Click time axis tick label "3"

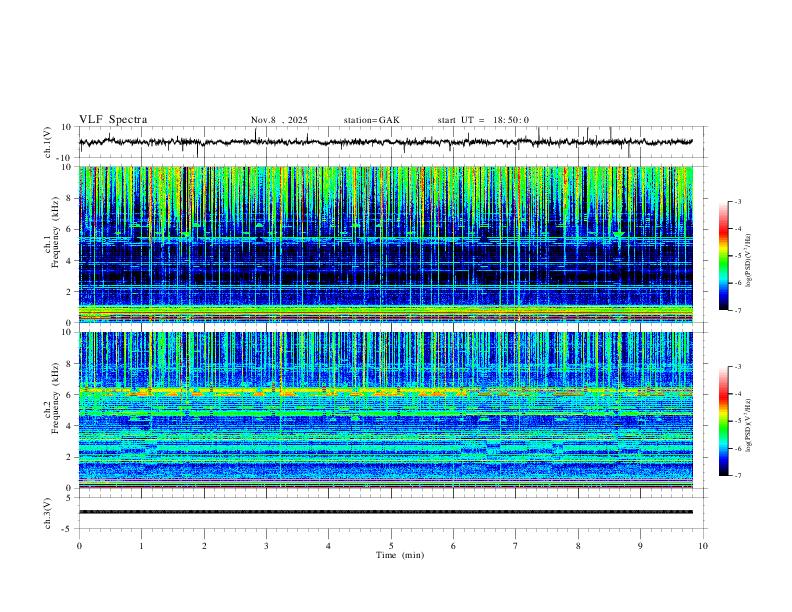click(x=266, y=546)
